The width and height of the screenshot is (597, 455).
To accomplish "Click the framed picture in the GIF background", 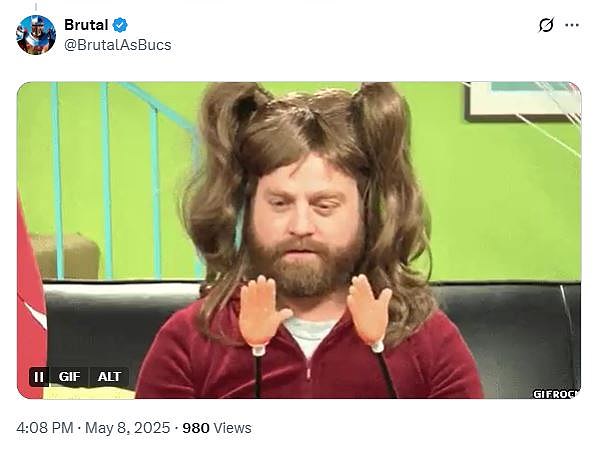I will pyautogui.click(x=522, y=101).
